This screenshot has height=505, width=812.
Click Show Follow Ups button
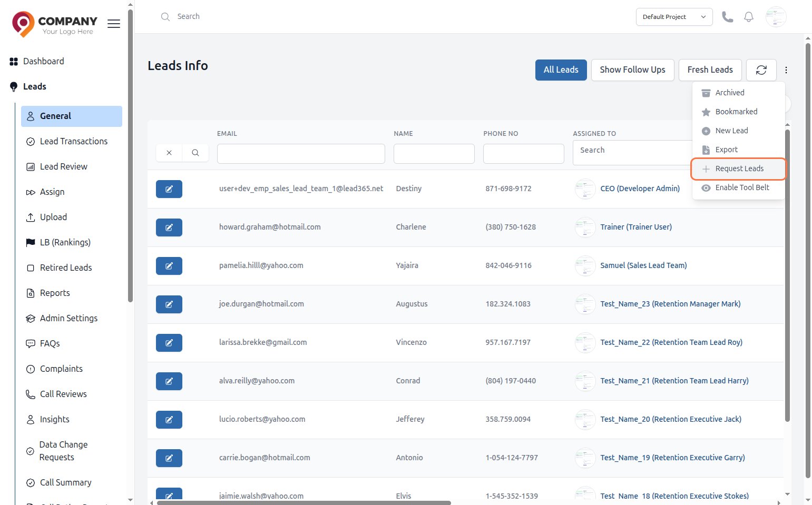[632, 70]
